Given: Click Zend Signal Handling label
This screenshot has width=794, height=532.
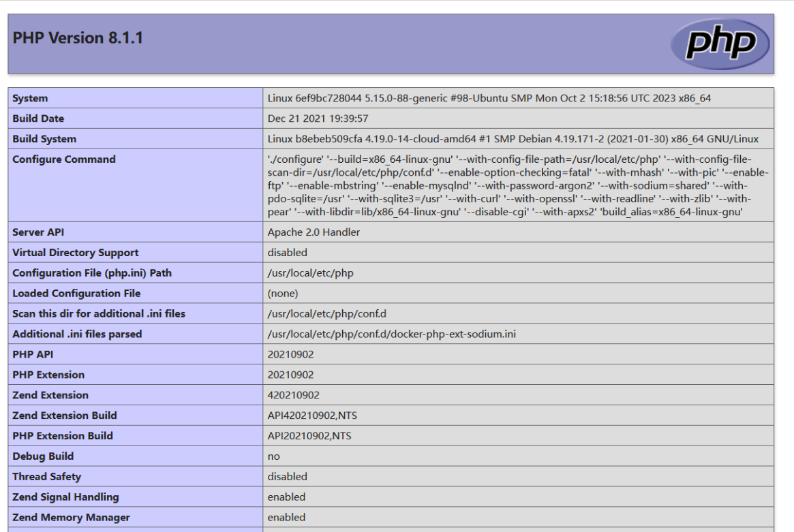Looking at the screenshot, I should click(x=66, y=497).
